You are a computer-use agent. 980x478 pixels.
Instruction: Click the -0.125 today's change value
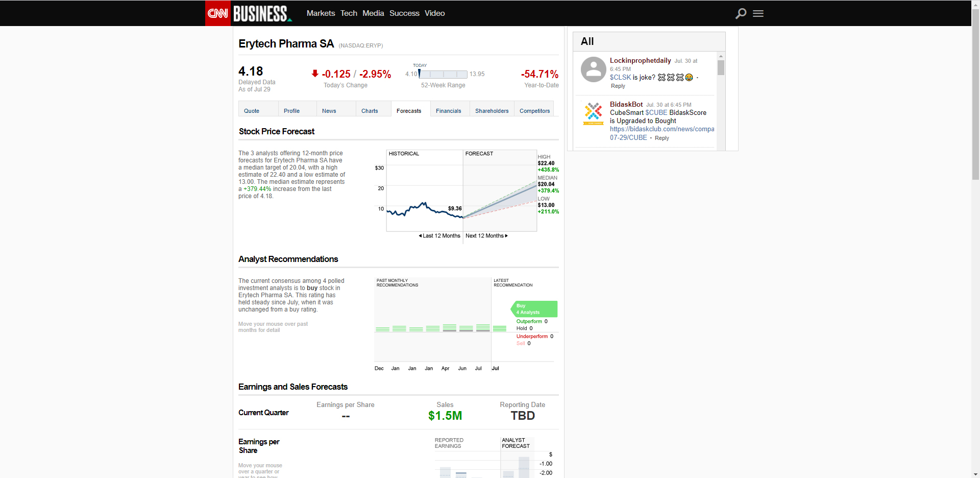point(336,74)
